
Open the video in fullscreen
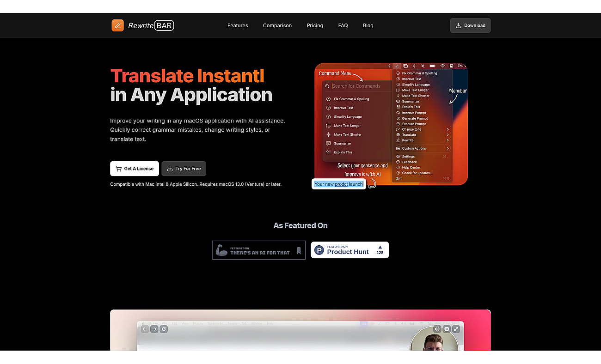coord(456,329)
